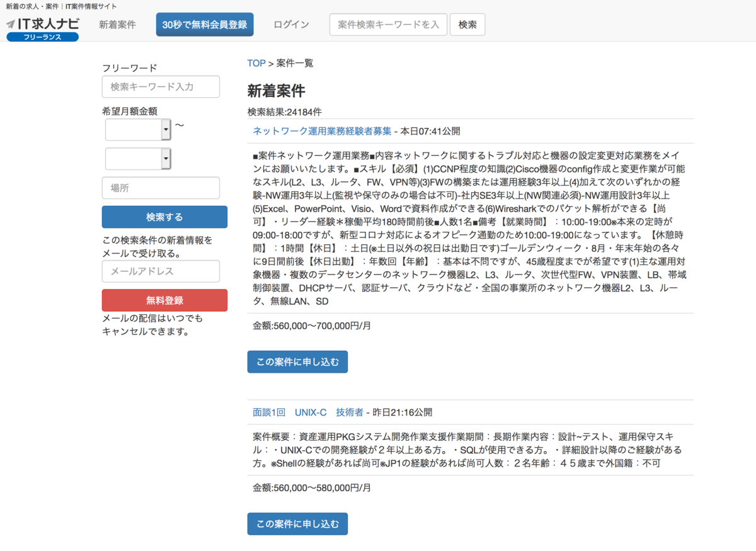756x551 pixels.
Task: Click the header 検索 button
Action: (x=467, y=25)
